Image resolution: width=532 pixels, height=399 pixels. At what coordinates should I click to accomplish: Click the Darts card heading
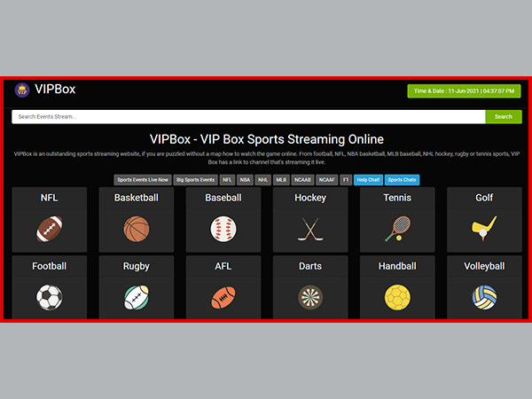tap(310, 266)
